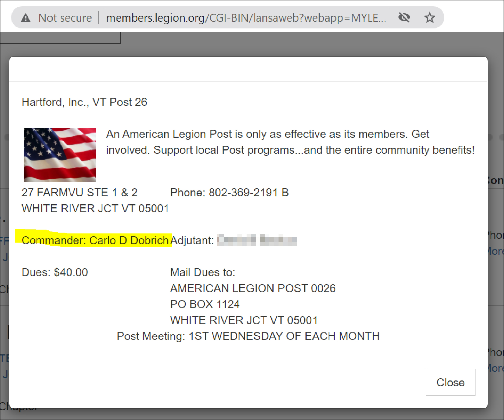Click the Not secure warning triangle icon
504x420 pixels.
[25, 18]
